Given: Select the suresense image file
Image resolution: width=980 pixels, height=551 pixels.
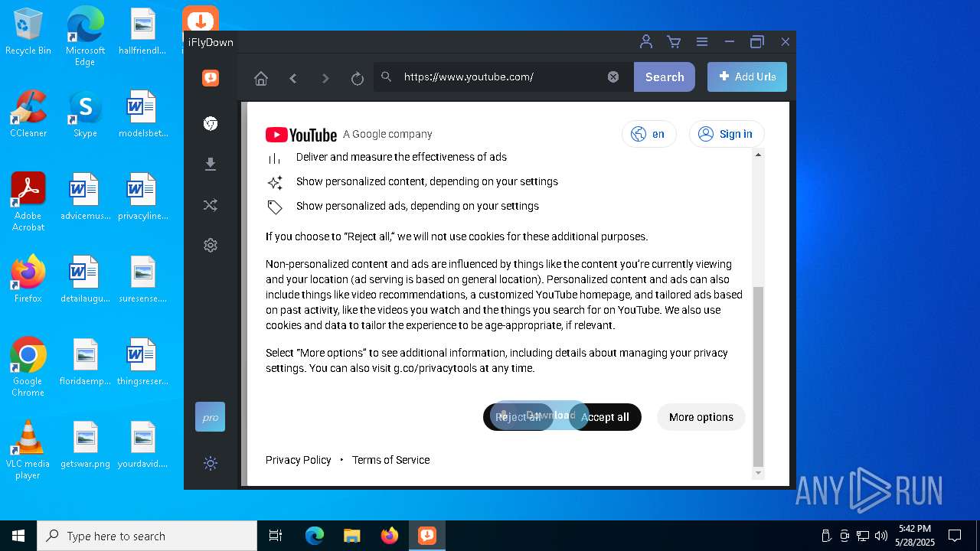Looking at the screenshot, I should coord(142,279).
